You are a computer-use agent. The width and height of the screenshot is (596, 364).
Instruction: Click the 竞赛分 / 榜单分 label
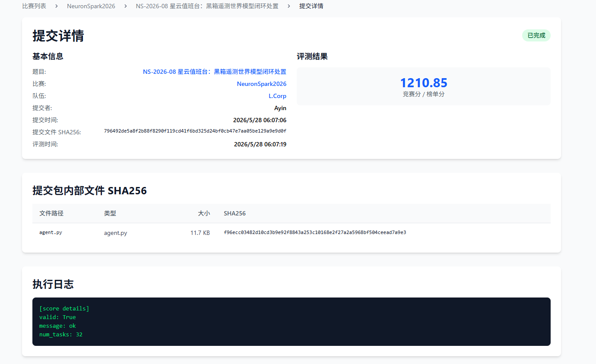(x=424, y=94)
